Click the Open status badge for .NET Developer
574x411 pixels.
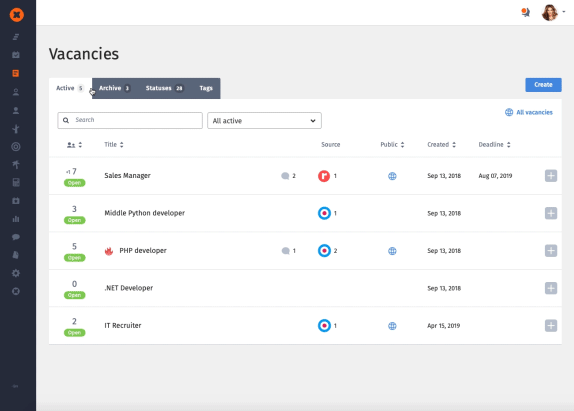[x=74, y=295]
